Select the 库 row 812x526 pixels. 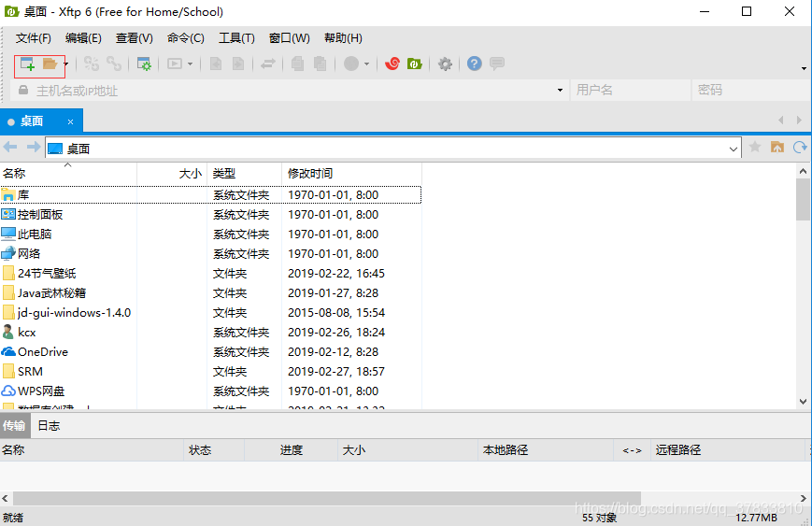pyautogui.click(x=211, y=194)
